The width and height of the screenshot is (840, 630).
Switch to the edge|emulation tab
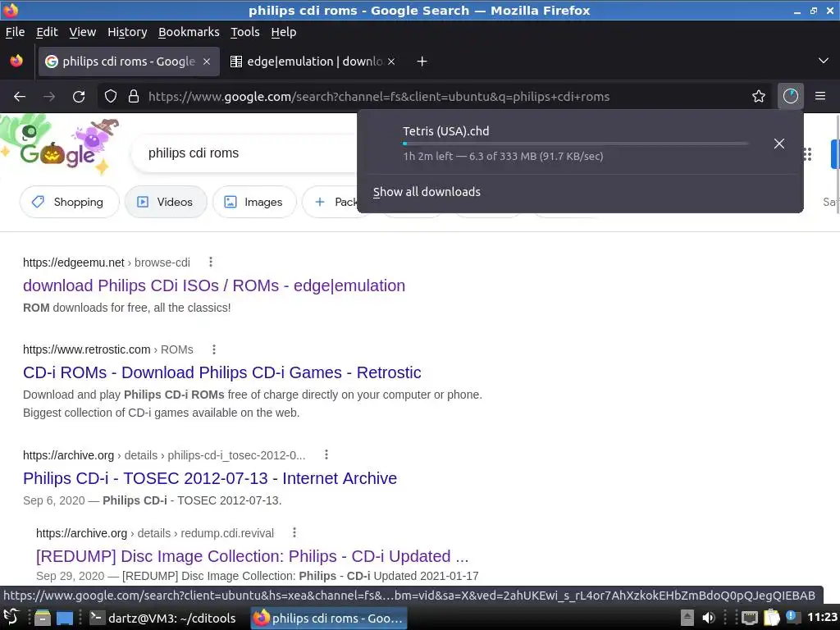click(313, 62)
